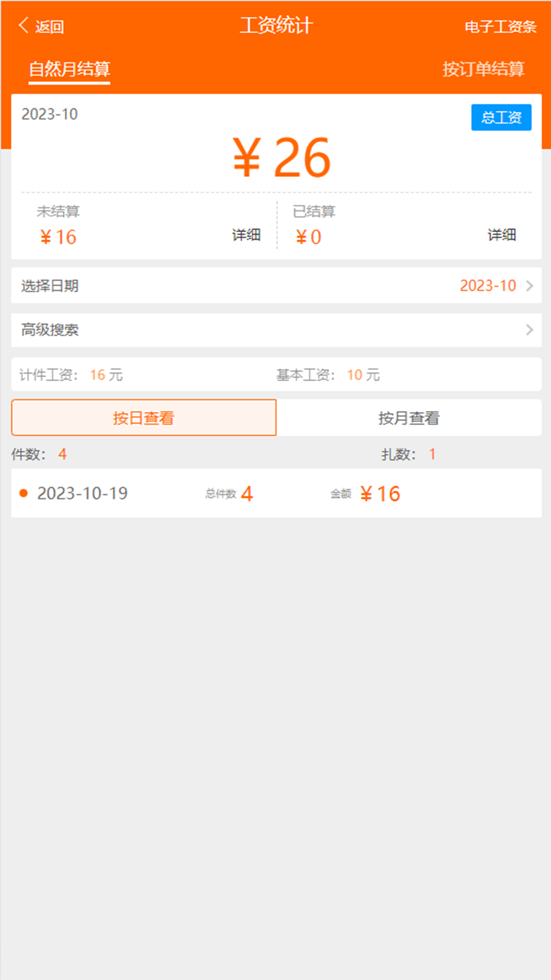Click the 金额 ¥16 value
Image resolution: width=551 pixels, height=980 pixels.
381,493
